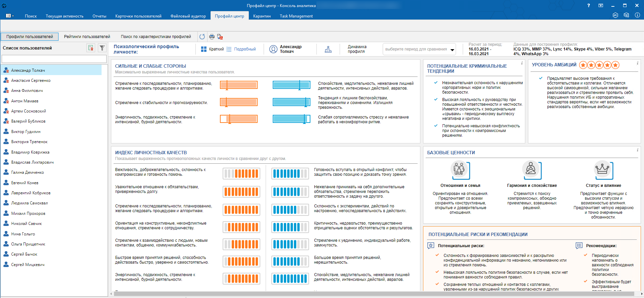Click the Профили пользователей button
This screenshot has width=644, height=298.
(x=30, y=36)
